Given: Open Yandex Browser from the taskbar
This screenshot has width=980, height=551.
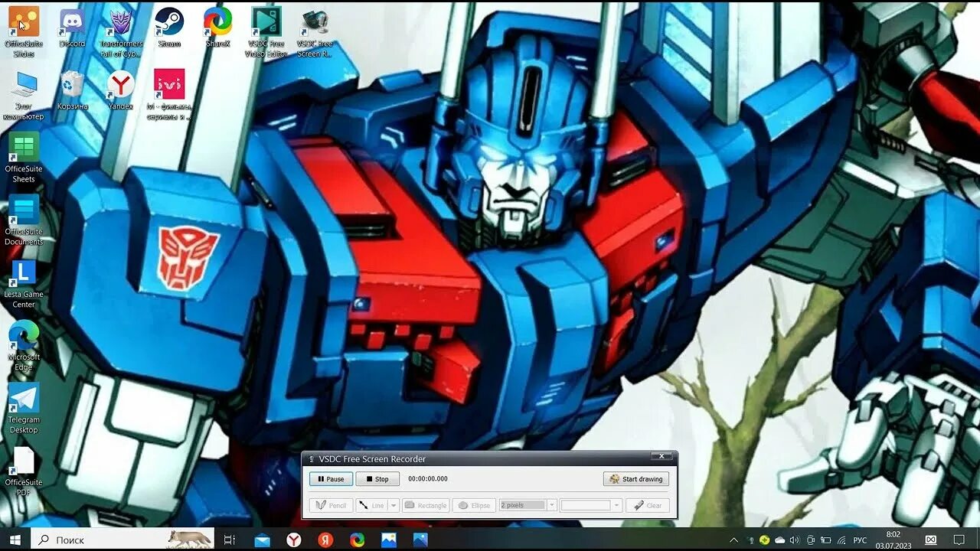Looking at the screenshot, I should point(294,540).
